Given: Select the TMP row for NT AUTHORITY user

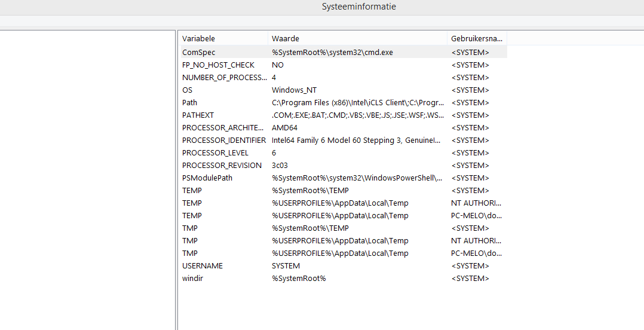Looking at the screenshot, I should 190,241.
